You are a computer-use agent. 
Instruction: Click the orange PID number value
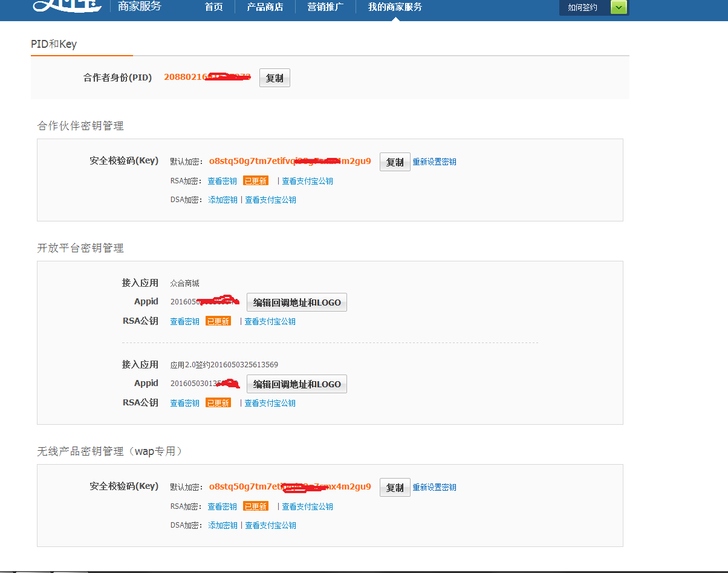coord(207,77)
